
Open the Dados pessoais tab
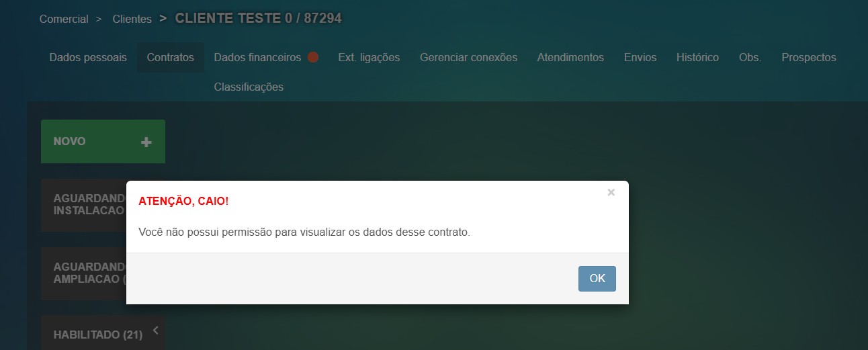point(88,58)
